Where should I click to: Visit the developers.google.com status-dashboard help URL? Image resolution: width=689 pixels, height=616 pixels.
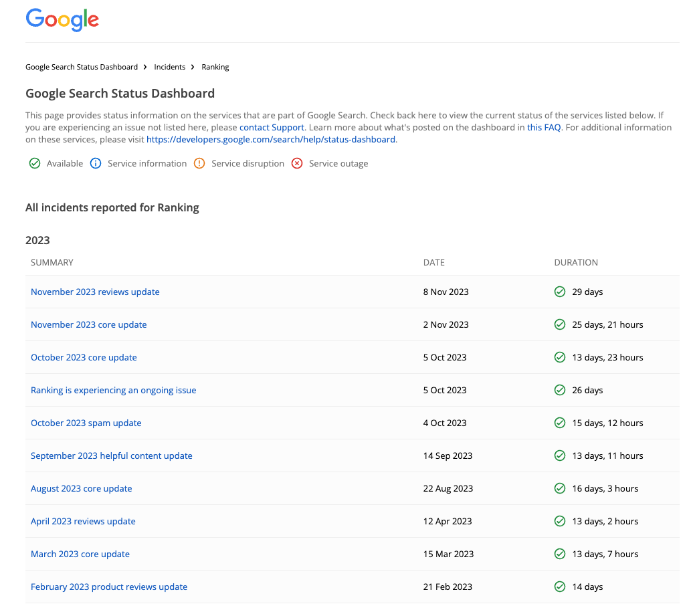(x=271, y=139)
